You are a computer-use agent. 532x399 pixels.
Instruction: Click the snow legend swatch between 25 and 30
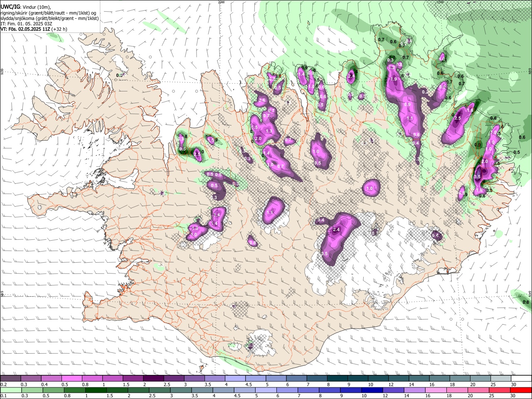pyautogui.click(x=500, y=379)
